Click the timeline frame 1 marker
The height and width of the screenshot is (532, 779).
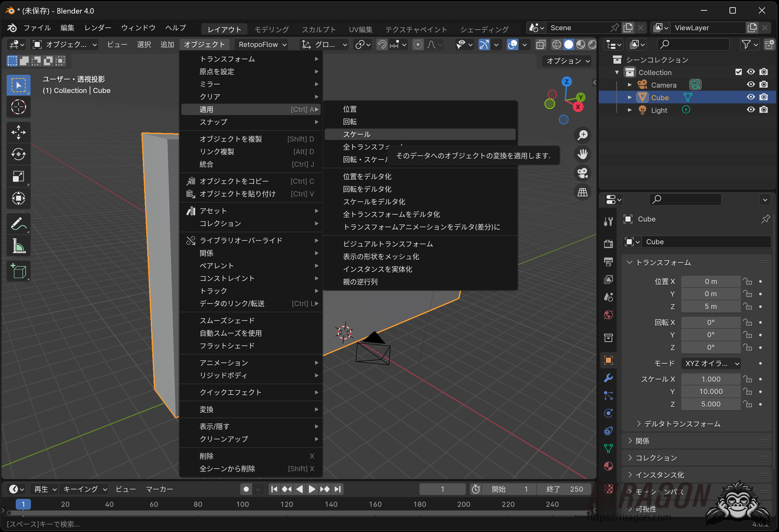tap(23, 504)
